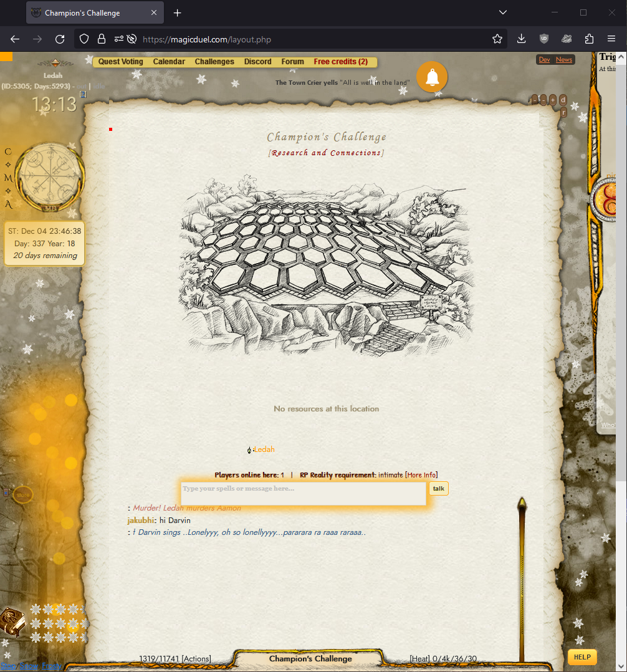The height and width of the screenshot is (672, 627).
Task: Click the round store button
Action: click(23, 495)
